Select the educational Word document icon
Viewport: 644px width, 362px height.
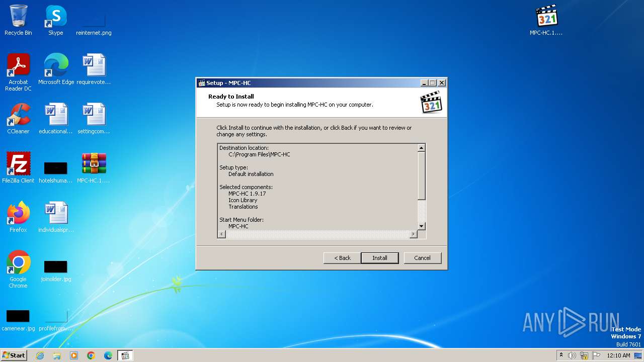tap(56, 119)
